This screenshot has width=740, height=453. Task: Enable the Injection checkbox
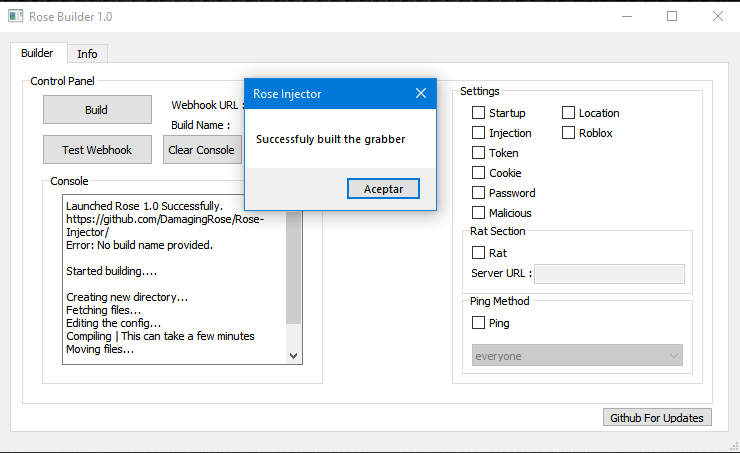click(x=479, y=133)
